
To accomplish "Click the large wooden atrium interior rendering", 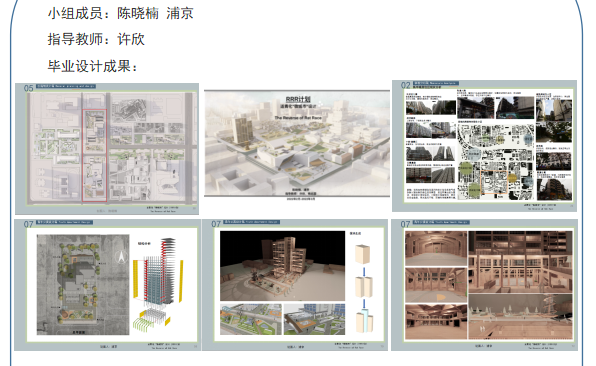I will click(520, 262).
